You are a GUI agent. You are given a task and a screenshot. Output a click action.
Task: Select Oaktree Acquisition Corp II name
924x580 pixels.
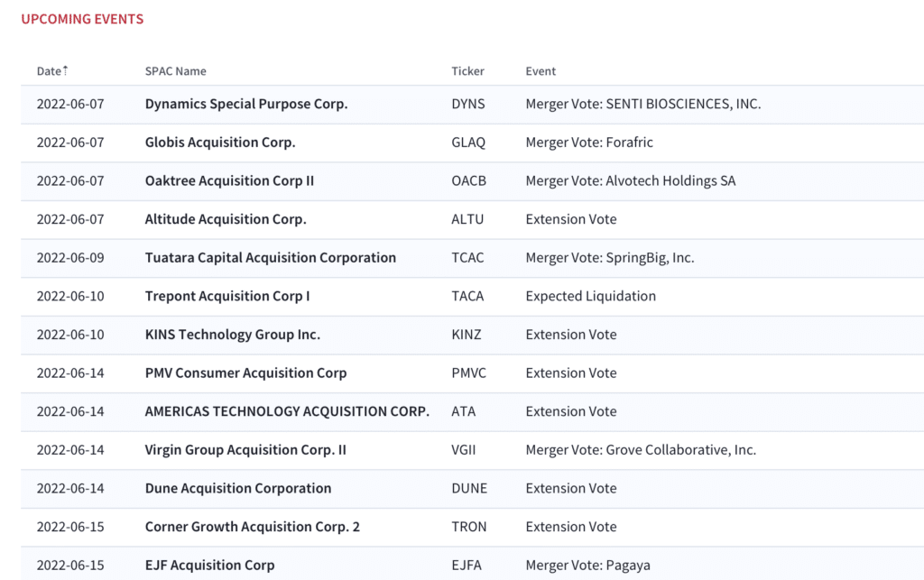point(229,180)
